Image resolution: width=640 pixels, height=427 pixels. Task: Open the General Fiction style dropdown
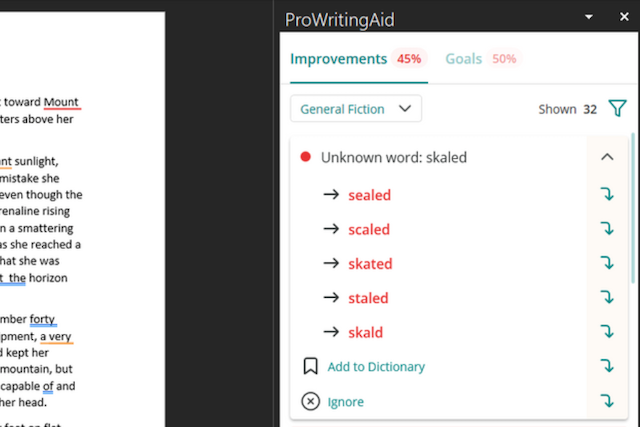tap(356, 109)
